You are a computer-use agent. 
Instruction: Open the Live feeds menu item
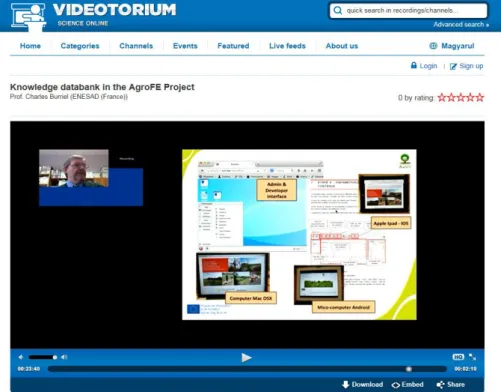287,46
